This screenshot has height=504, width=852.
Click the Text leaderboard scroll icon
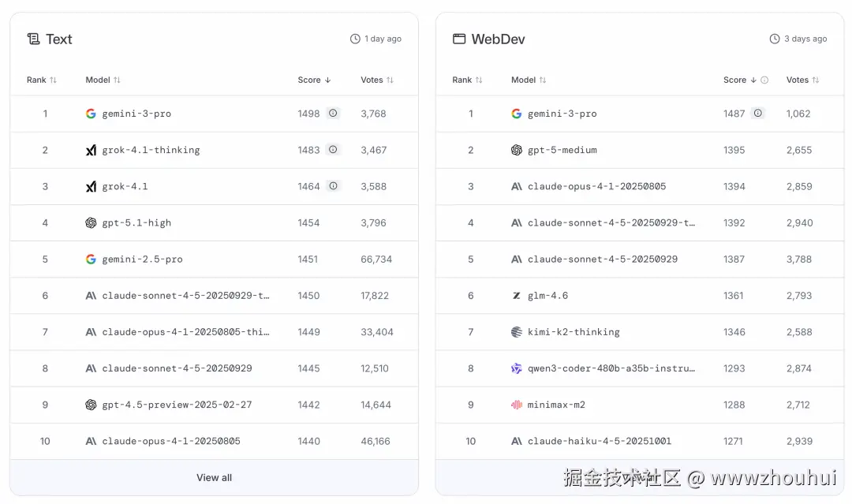(34, 39)
